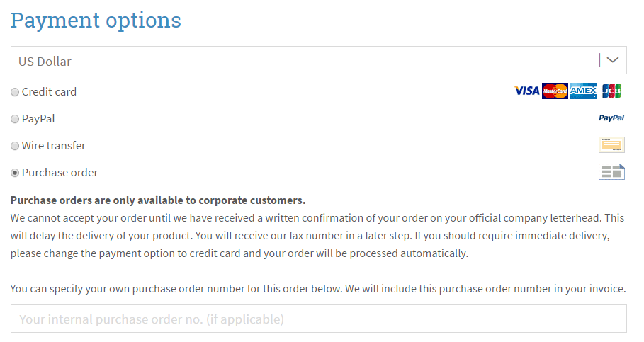Click the wire transfer check icon

[611, 145]
